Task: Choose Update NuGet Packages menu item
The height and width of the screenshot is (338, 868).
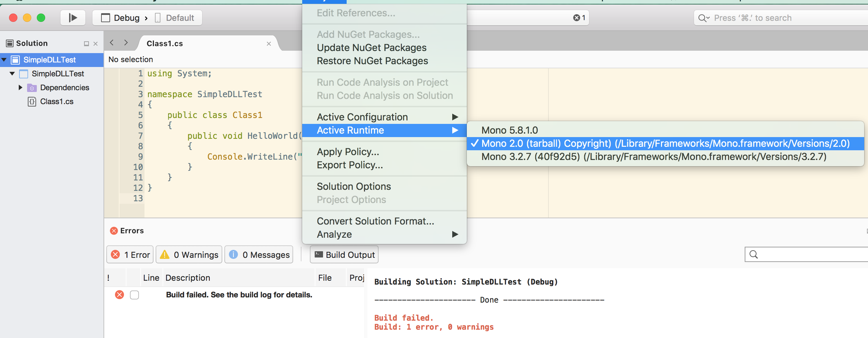Action: point(372,48)
